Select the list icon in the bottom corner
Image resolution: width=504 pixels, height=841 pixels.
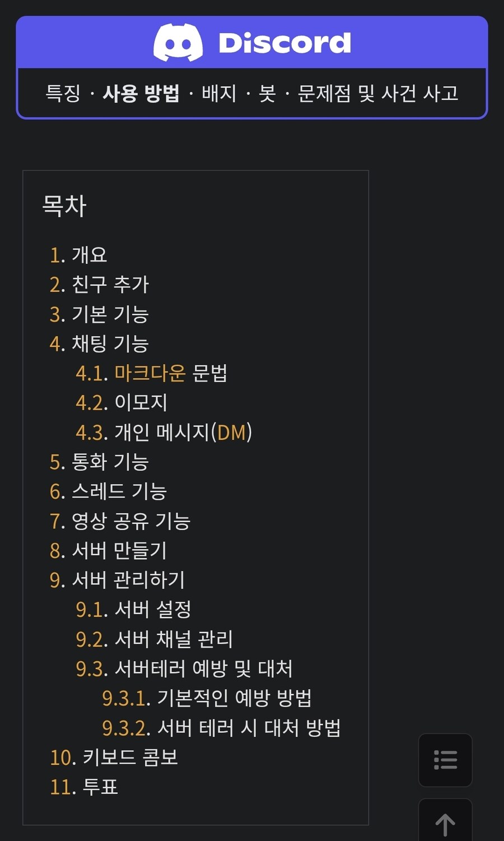pyautogui.click(x=445, y=760)
